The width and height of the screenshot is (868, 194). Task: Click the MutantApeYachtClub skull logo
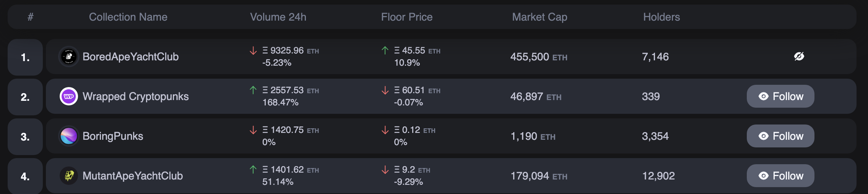coord(69,176)
